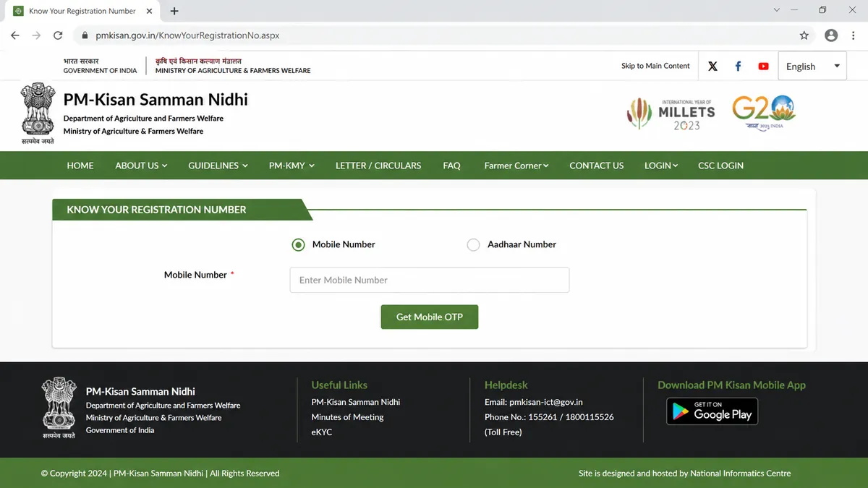The width and height of the screenshot is (868, 488).
Task: Go forward with the browser forward arrow
Action: [x=36, y=35]
